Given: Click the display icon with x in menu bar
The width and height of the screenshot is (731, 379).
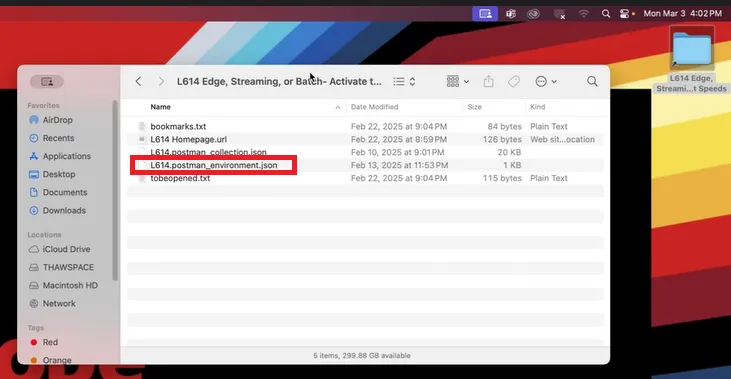Looking at the screenshot, I should pyautogui.click(x=559, y=14).
